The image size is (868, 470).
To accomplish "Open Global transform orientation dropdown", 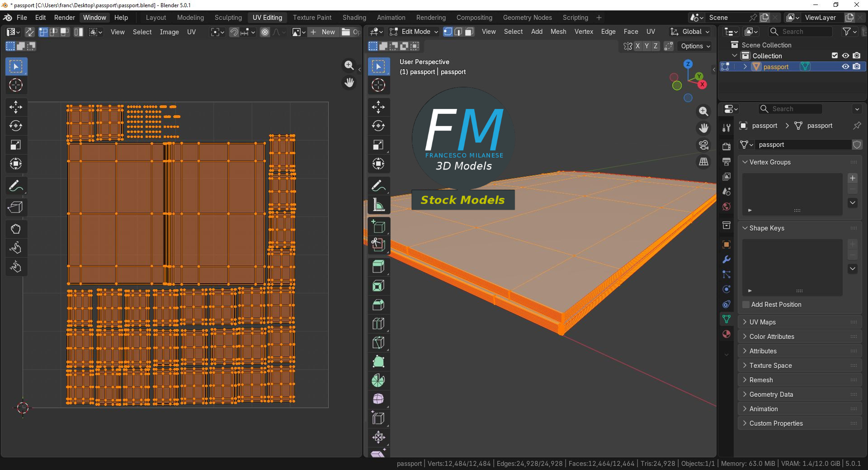I will [x=690, y=32].
